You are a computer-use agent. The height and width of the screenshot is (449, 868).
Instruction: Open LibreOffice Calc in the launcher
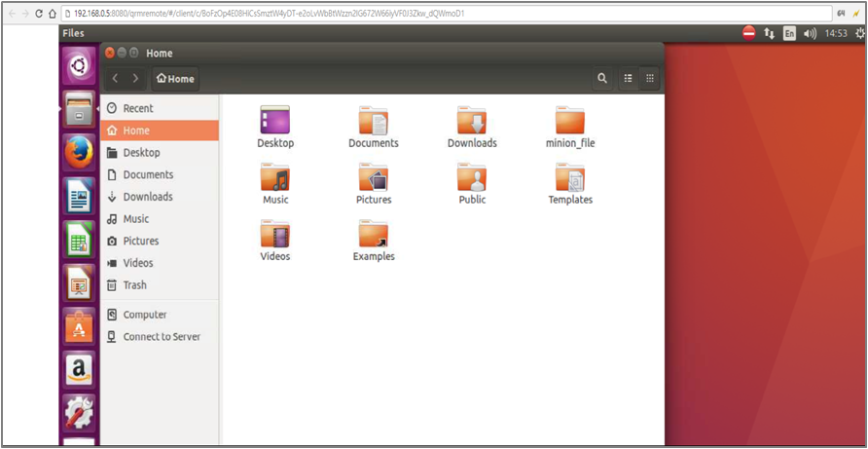point(79,239)
